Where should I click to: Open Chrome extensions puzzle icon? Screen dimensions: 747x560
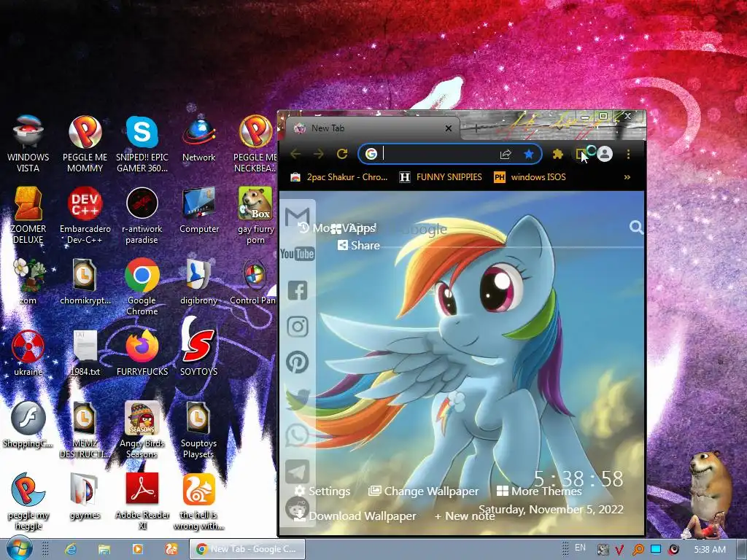pos(557,154)
